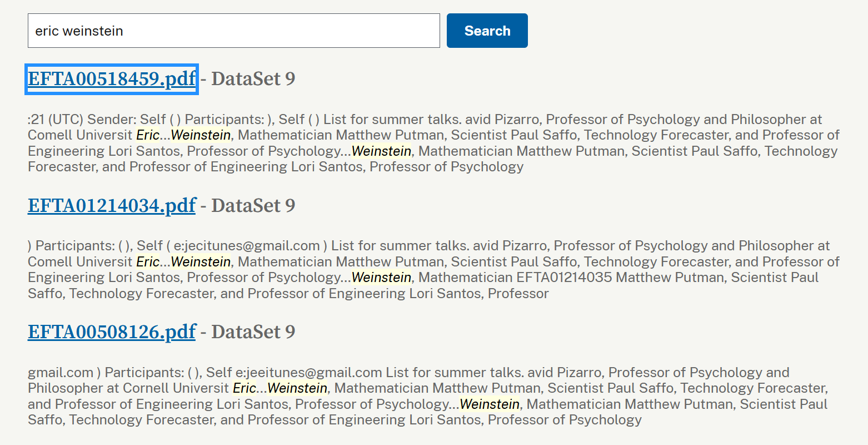Open the EFTA00518459.pdf result link
This screenshot has height=445, width=868.
tap(112, 79)
